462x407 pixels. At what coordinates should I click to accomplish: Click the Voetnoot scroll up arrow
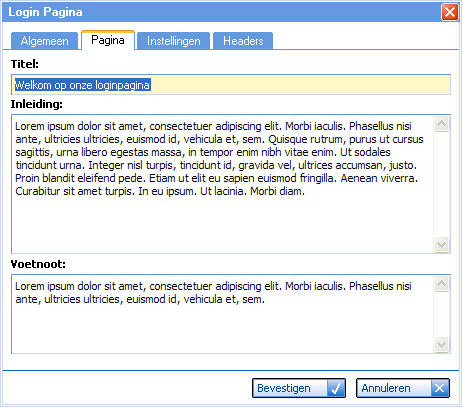pos(442,284)
